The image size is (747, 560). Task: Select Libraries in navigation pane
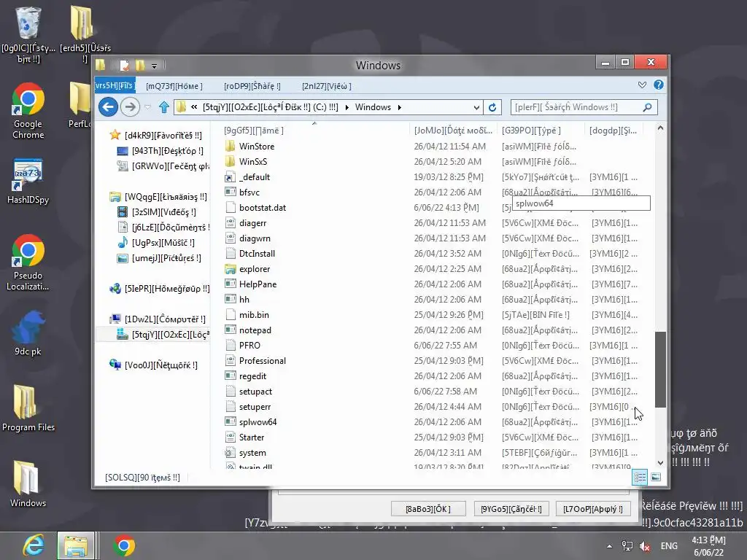(158, 197)
